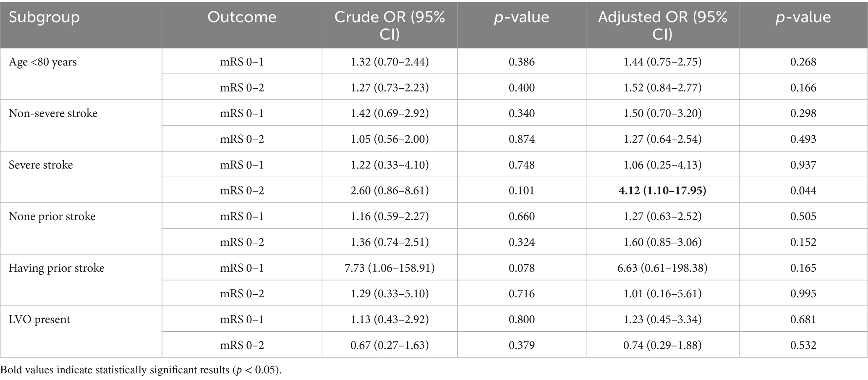Click the Crude OR (95% CI) header
Viewport: 868px width, 380px height.
pyautogui.click(x=390, y=25)
